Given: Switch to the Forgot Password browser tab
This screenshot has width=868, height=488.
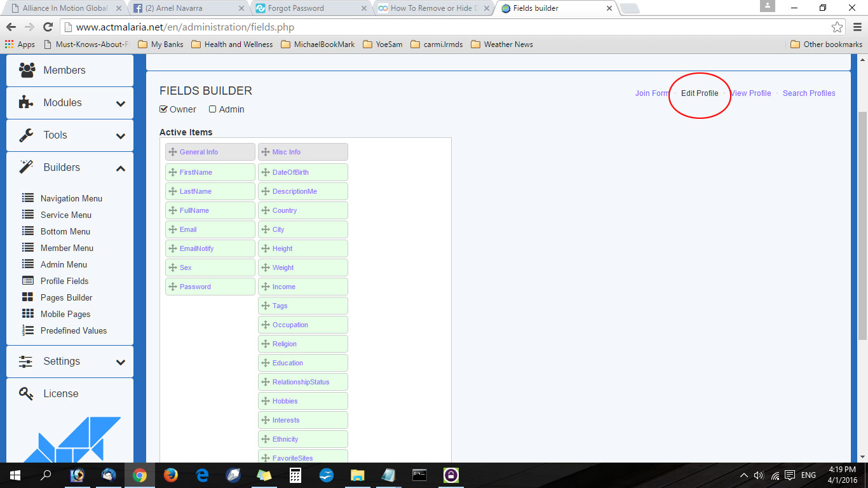Looking at the screenshot, I should 296,8.
